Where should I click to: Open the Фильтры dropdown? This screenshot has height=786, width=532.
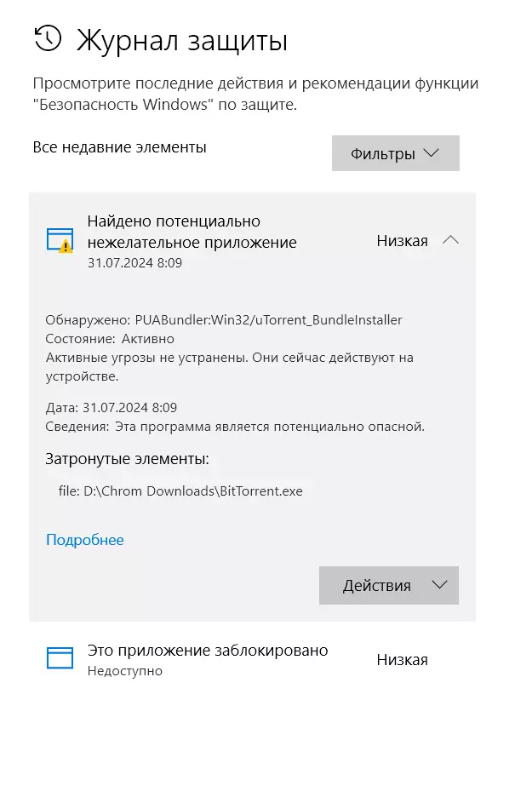coord(395,153)
